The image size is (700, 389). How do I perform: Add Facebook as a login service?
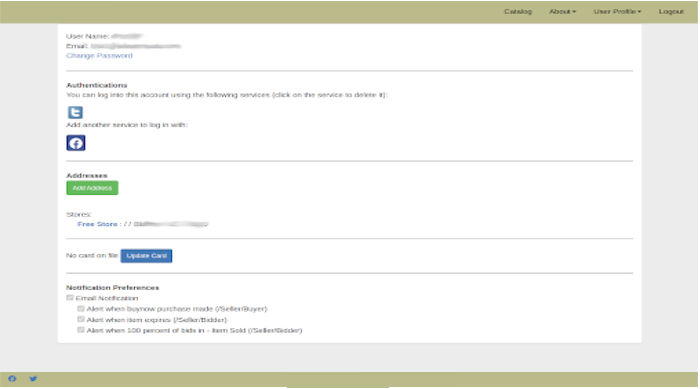pyautogui.click(x=76, y=143)
